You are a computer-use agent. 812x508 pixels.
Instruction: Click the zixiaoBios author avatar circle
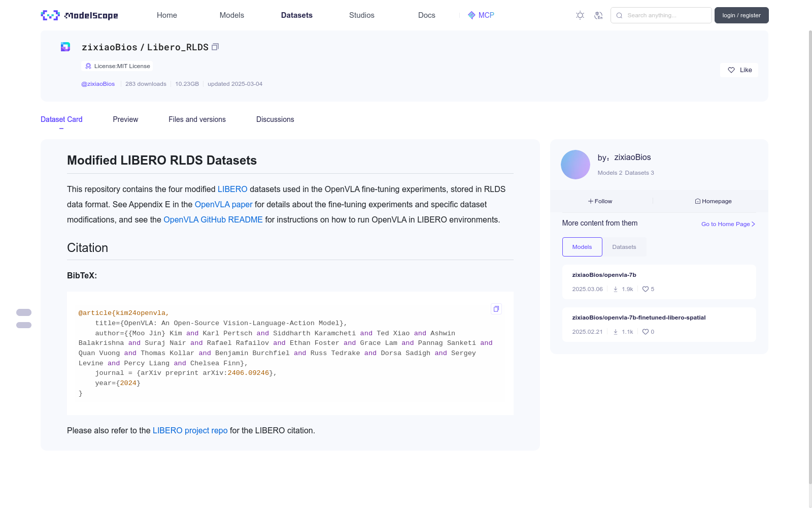click(576, 165)
